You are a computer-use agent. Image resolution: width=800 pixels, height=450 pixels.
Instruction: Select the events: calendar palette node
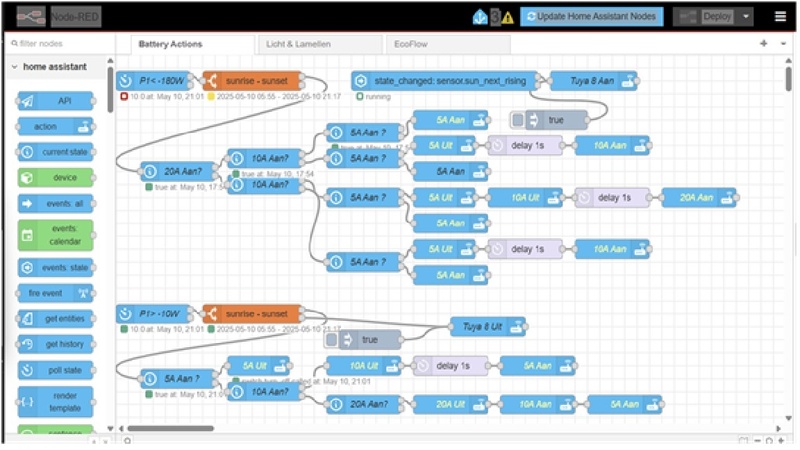[56, 235]
